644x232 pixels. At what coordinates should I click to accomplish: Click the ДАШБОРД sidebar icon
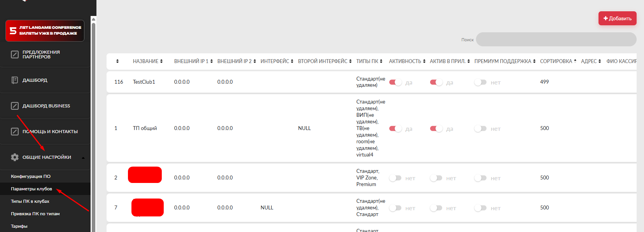[15, 80]
